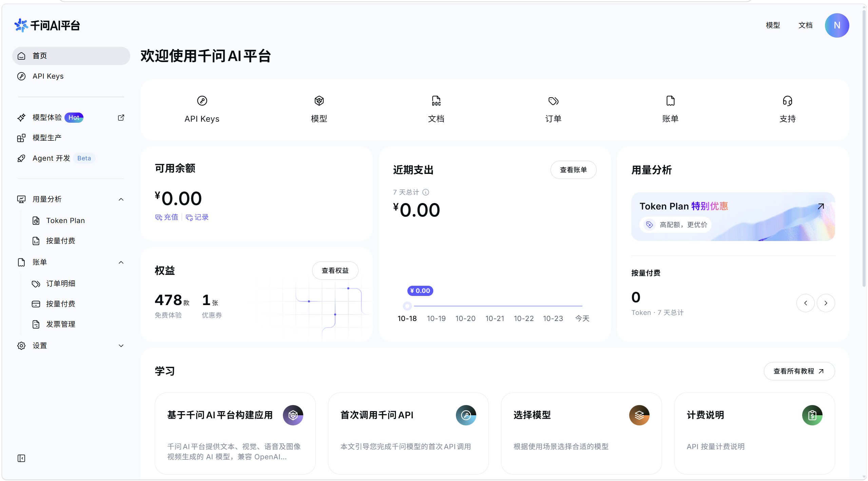Click the blocks icon beside 模型生产
Image resolution: width=868 pixels, height=481 pixels.
point(21,138)
